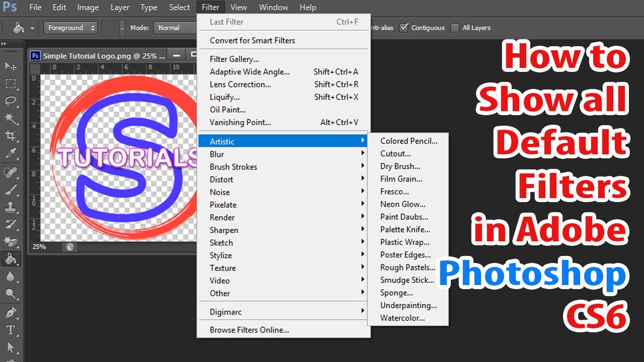Image resolution: width=644 pixels, height=362 pixels.
Task: Click the double-arrow toolbox collapse icon
Action: pos(4,44)
